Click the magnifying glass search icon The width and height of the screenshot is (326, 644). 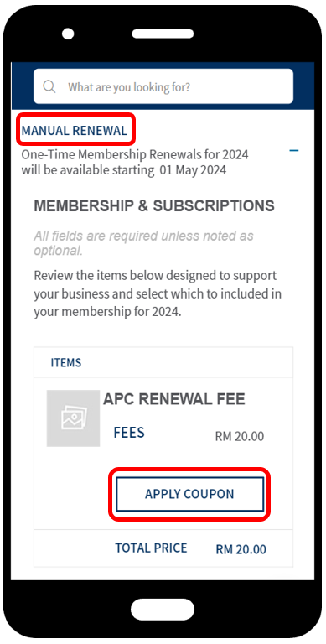click(x=49, y=86)
